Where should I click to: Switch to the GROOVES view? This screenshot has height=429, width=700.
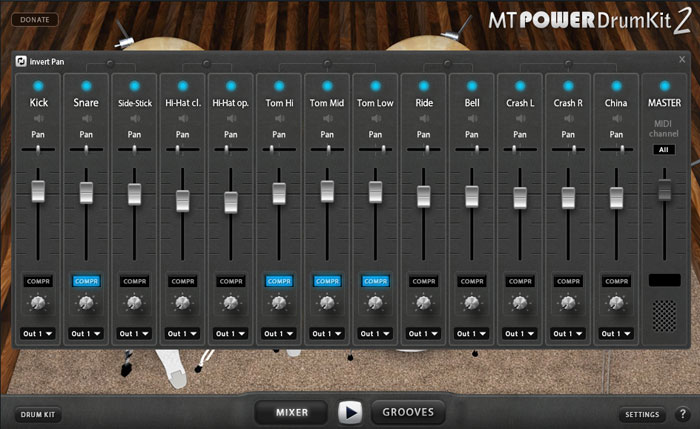pos(408,412)
